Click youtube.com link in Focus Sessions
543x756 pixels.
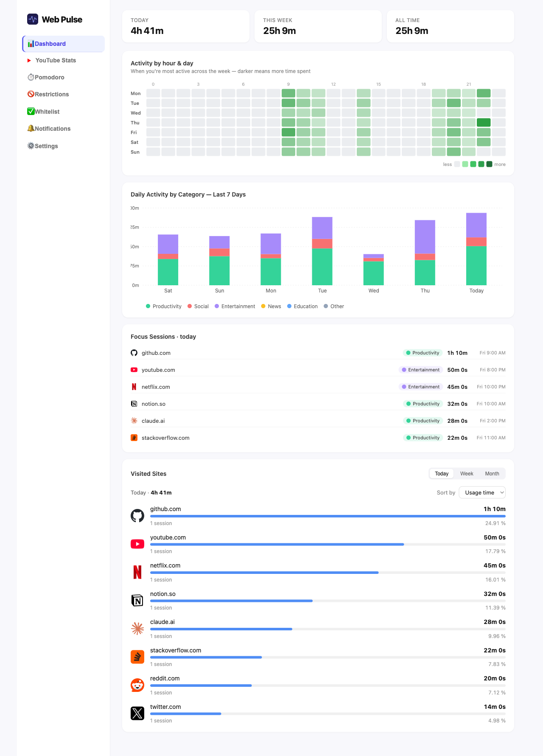pos(158,370)
